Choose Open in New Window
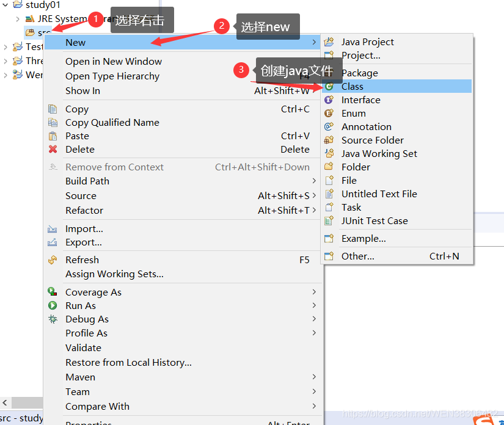 [114, 61]
